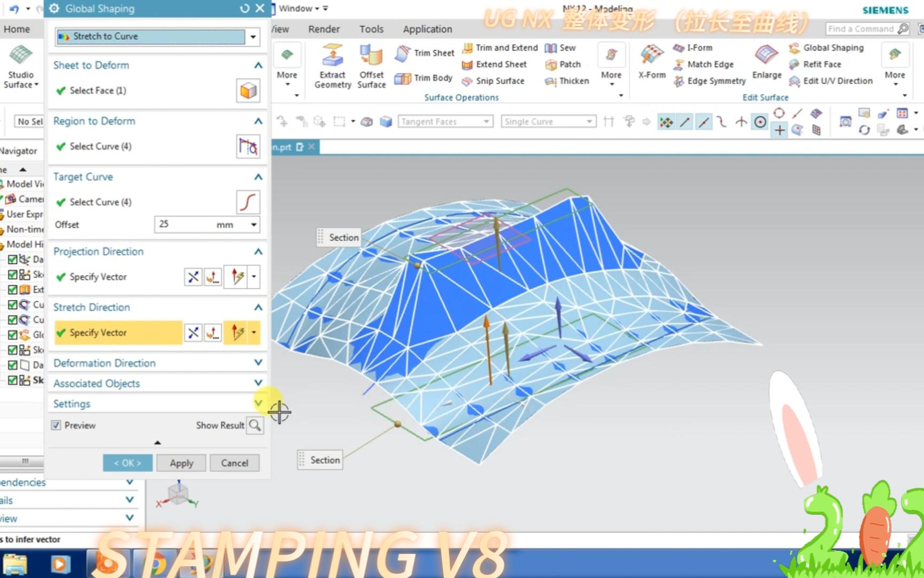Viewport: 924px width, 578px height.
Task: Click the OK button
Action: pos(127,463)
